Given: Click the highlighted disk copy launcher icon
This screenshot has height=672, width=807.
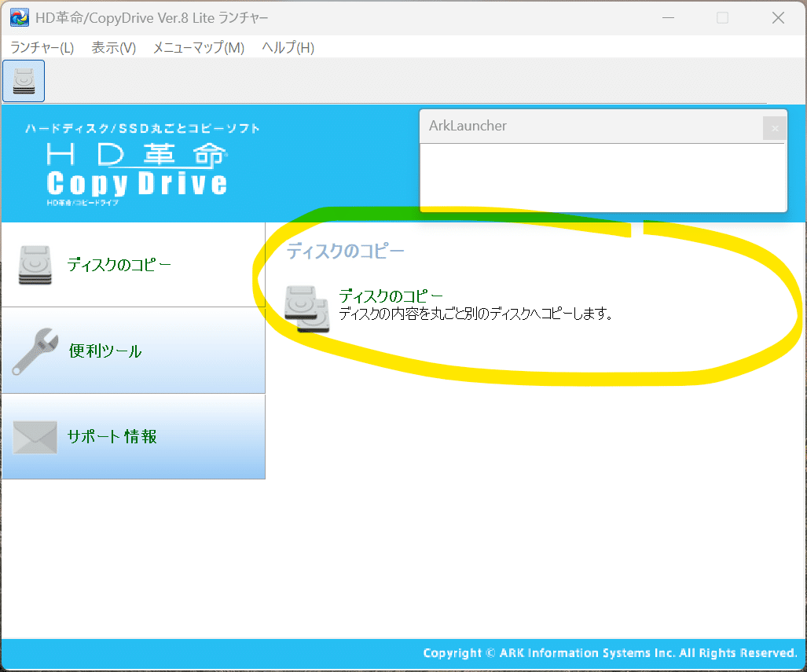Looking at the screenshot, I should coord(24,79).
